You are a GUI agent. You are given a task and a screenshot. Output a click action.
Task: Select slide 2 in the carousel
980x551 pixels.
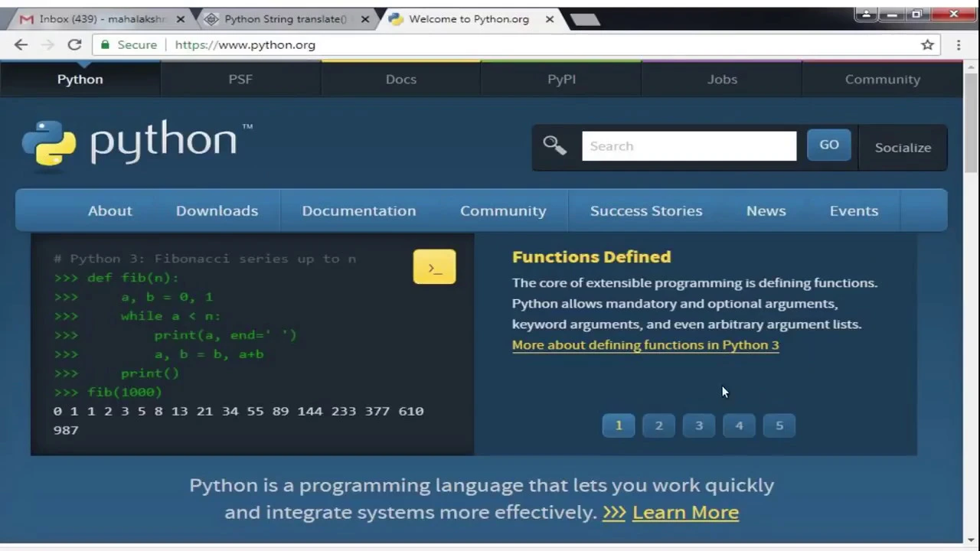658,425
